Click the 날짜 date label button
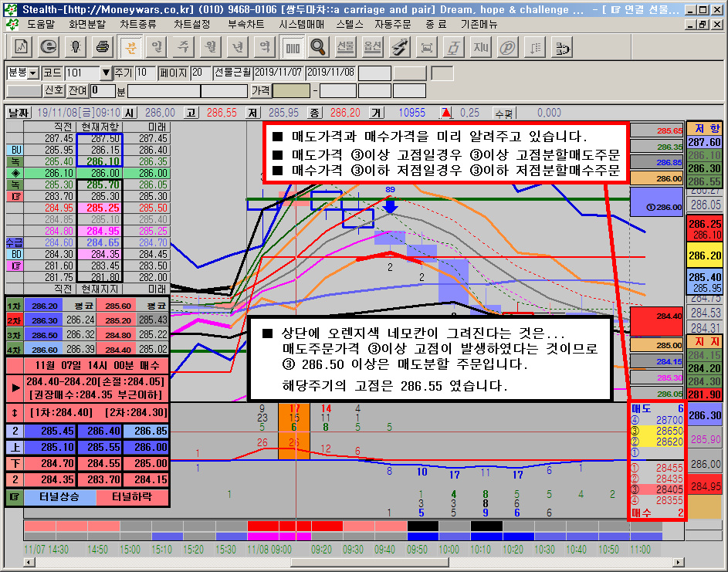Image resolution: width=728 pixels, height=572 pixels. pos(19,113)
